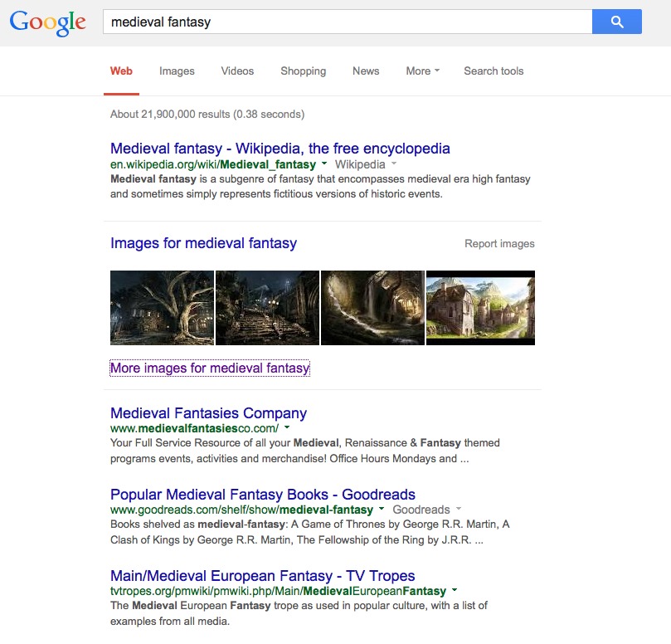Open the night stone staircase thumbnail
Viewport: 671px width, 644px height.
coord(267,307)
